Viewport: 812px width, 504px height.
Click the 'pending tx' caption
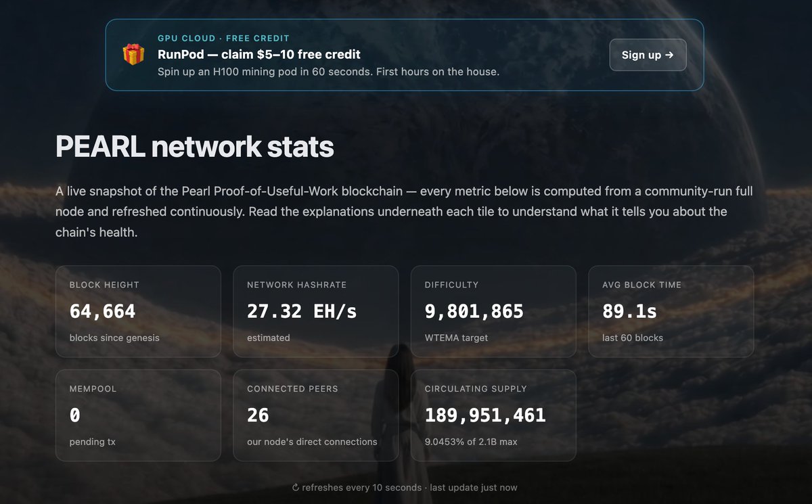93,442
